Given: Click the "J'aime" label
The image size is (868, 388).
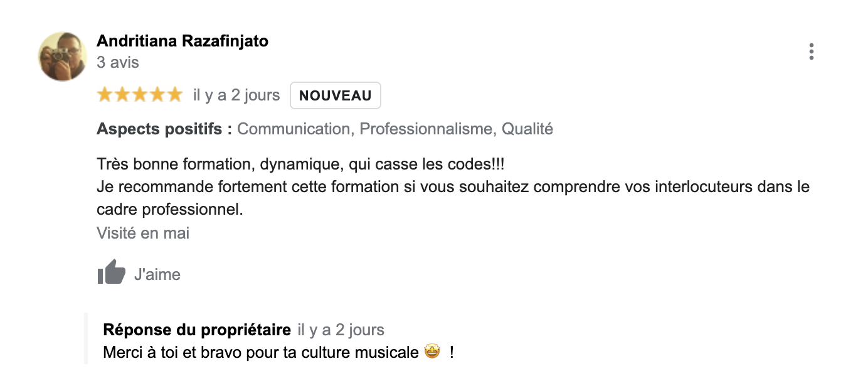Looking at the screenshot, I should coord(157,275).
